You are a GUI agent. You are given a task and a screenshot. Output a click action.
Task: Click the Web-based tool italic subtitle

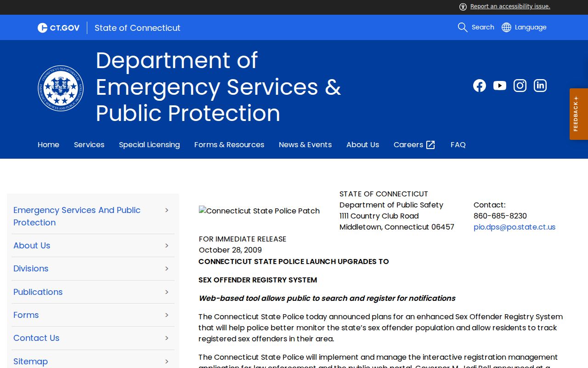point(327,299)
